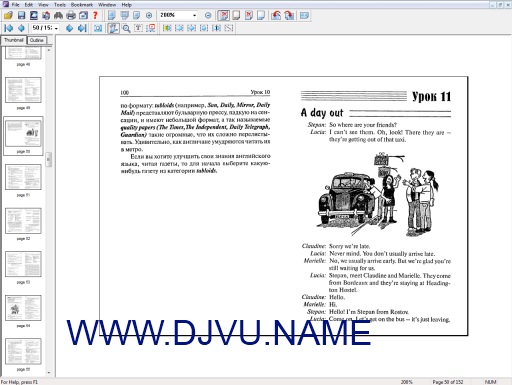Open the Tools menu

[60, 5]
